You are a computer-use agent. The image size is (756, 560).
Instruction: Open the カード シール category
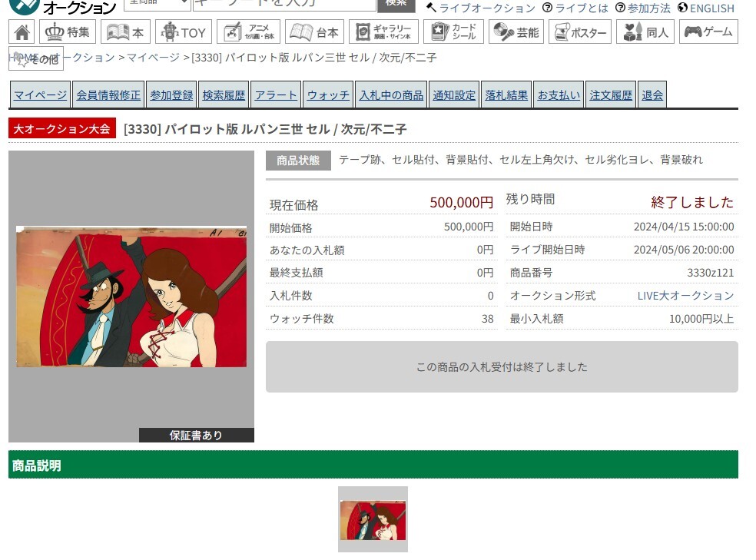[x=454, y=31]
